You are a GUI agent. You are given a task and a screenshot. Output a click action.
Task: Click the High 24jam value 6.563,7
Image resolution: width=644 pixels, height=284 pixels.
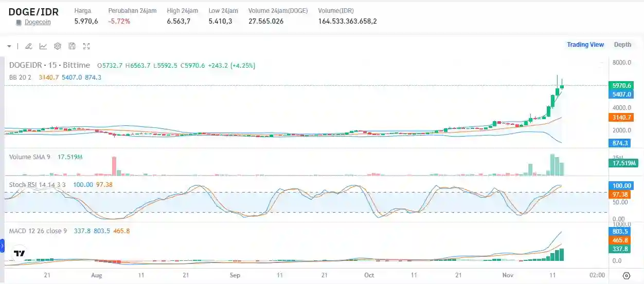tap(179, 21)
